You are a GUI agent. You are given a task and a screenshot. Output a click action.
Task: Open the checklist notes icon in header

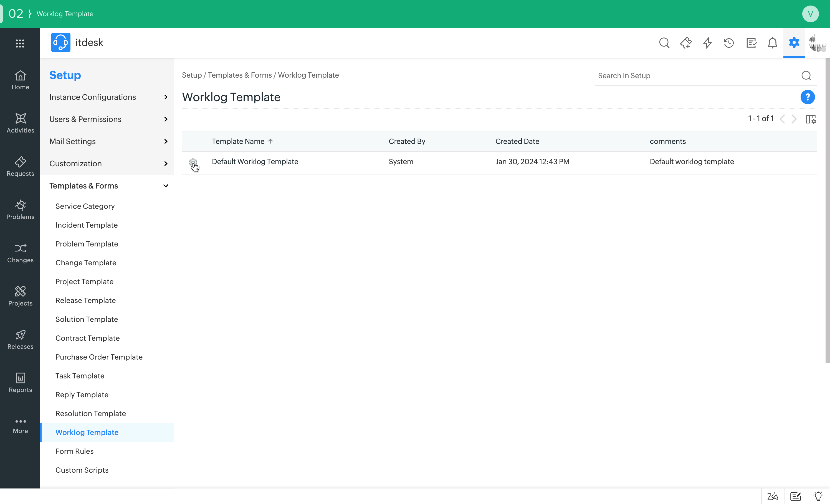click(751, 43)
